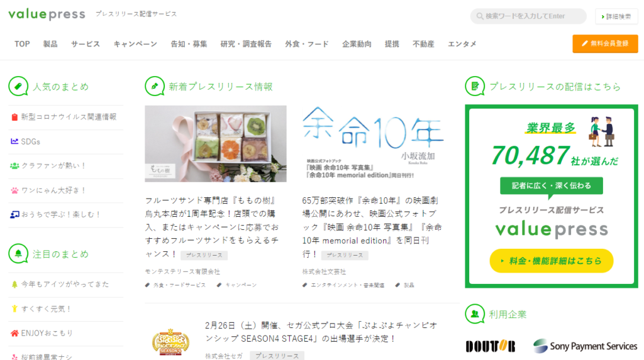Open the 詳細検索 advanced search
644x360 pixels.
616,16
